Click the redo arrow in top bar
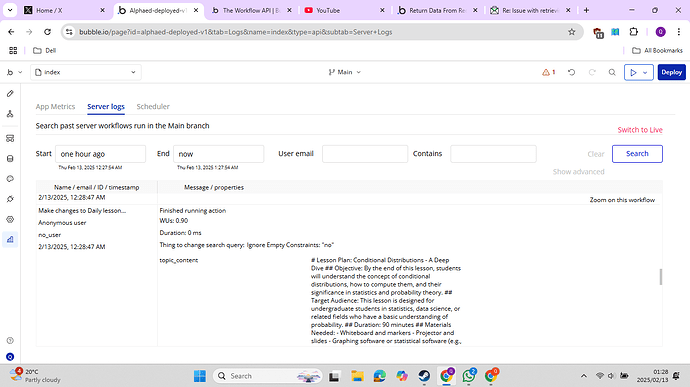This screenshot has height=387, width=690. point(592,72)
